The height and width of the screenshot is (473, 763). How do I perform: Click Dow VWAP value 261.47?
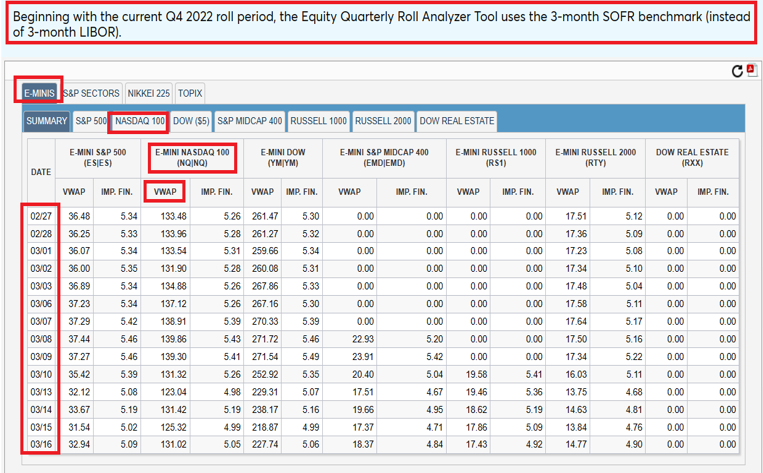pos(265,216)
